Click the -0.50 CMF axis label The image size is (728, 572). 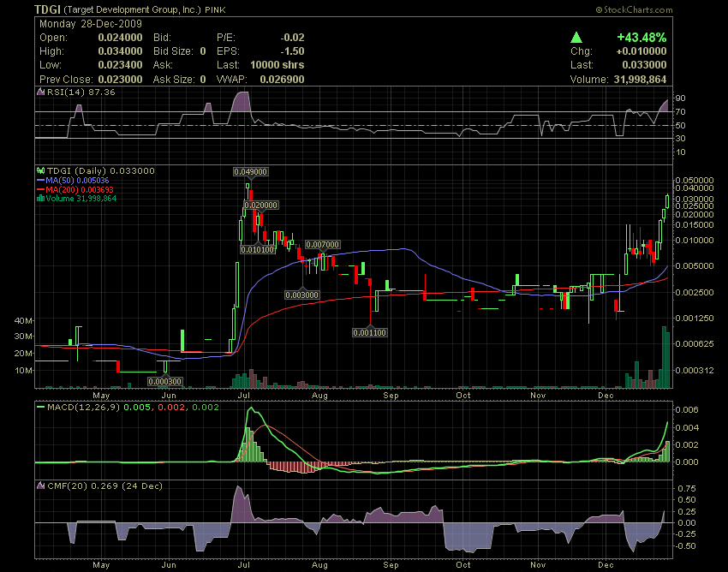click(685, 546)
